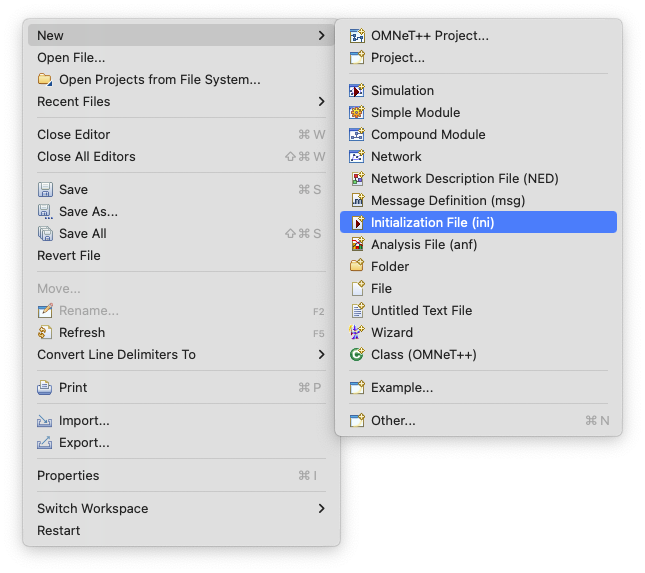Select the Simulation icon in submenu

tap(357, 90)
